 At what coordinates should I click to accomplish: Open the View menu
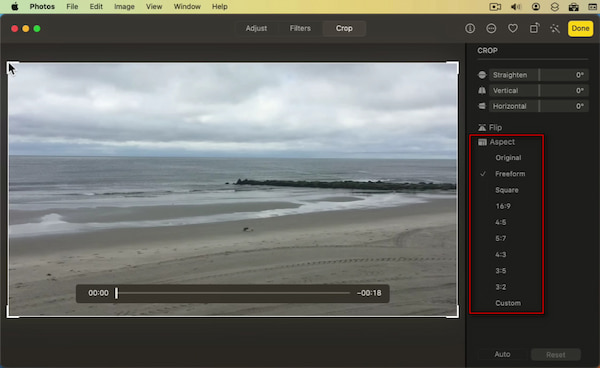coord(154,7)
